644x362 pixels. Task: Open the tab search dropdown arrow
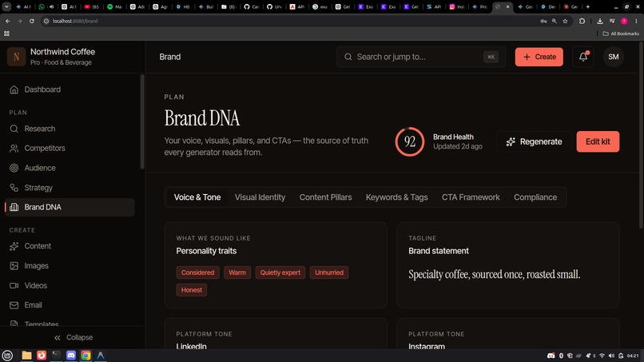(x=6, y=6)
